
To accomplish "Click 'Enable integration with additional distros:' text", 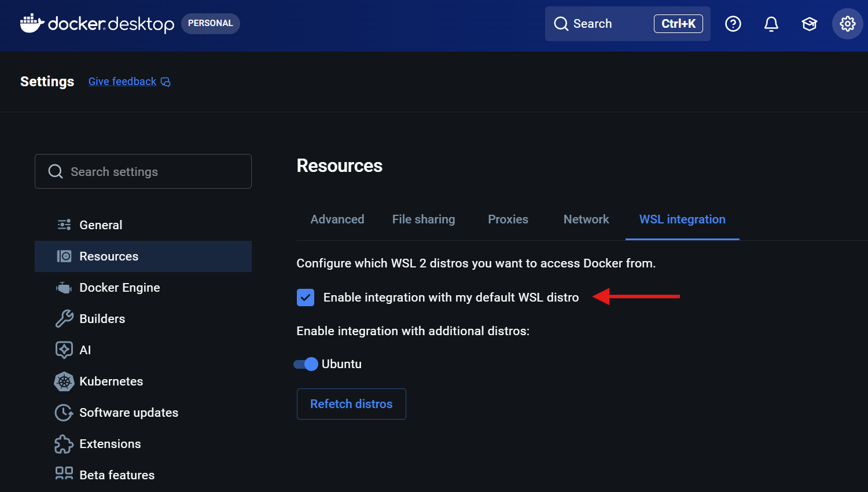I will click(x=413, y=331).
